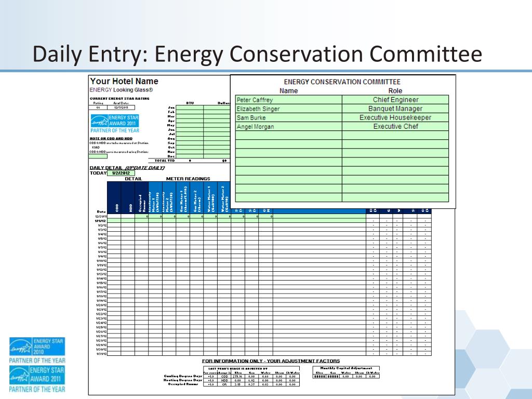Select the 'Executive Chef' role cell
Viewport: 532px width, 399px height.
395,126
